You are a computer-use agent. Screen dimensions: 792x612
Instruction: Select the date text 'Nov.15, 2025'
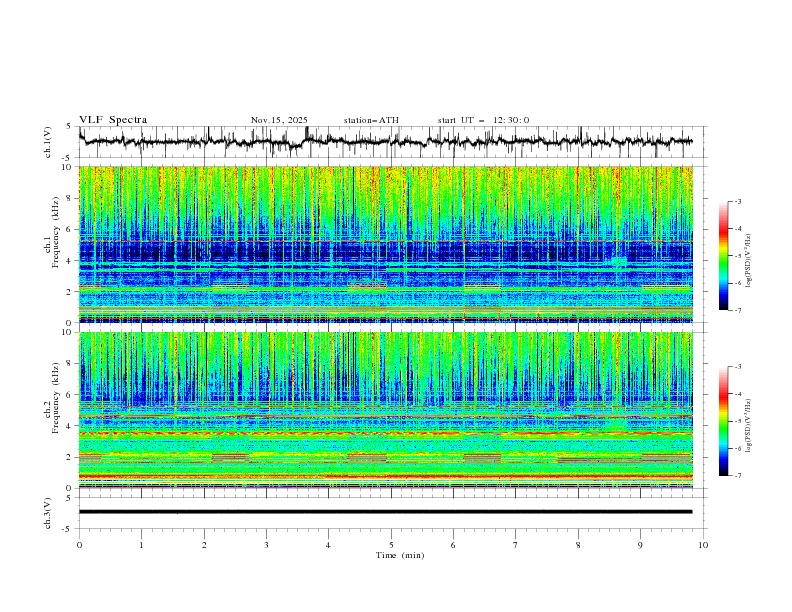(x=279, y=120)
